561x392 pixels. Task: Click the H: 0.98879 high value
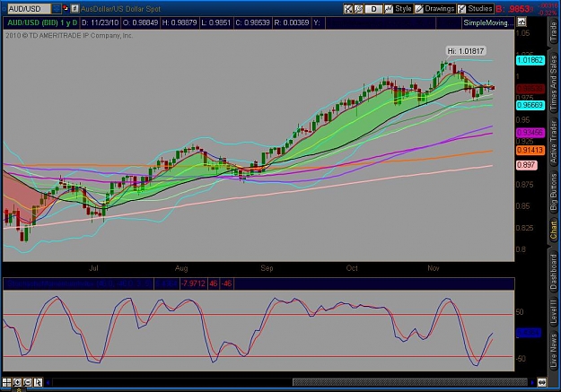coord(180,23)
